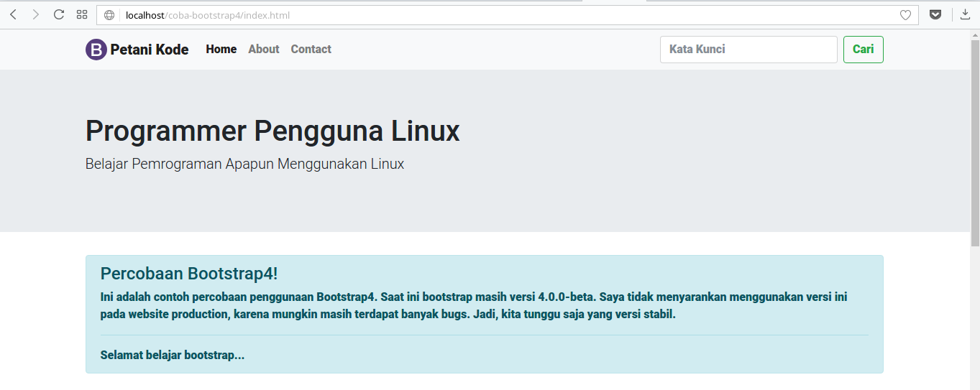Image resolution: width=980 pixels, height=390 pixels.
Task: View site info via globe icon
Action: [x=109, y=15]
